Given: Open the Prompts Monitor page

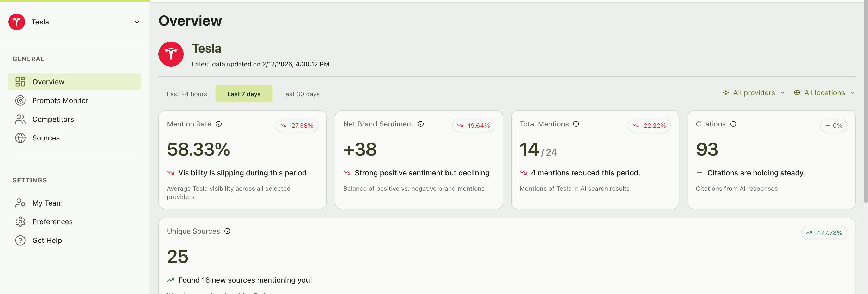Looking at the screenshot, I should click(x=60, y=100).
